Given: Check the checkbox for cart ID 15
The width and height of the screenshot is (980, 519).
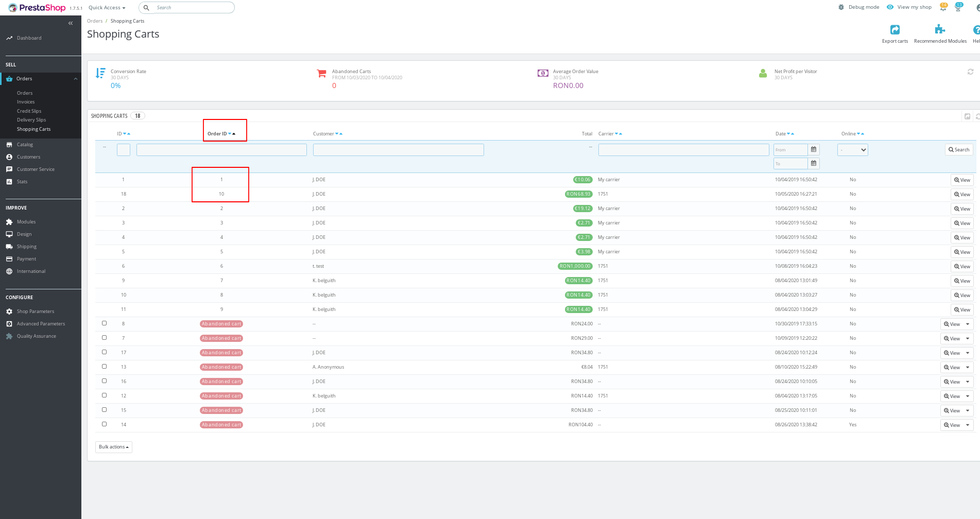Looking at the screenshot, I should click(x=104, y=410).
